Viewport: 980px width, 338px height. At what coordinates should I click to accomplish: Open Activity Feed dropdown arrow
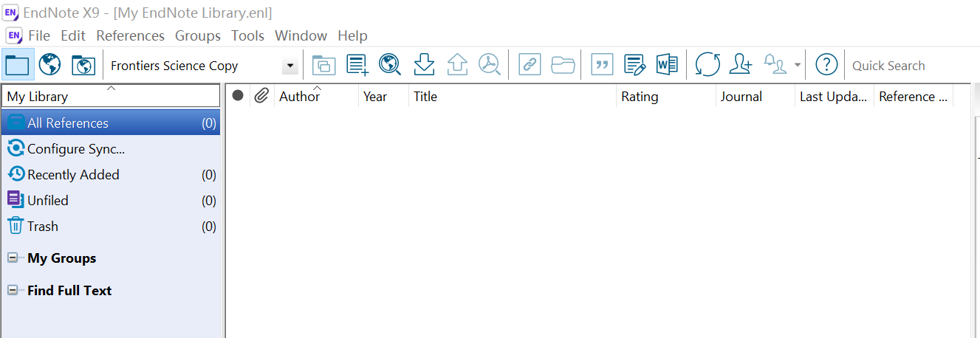point(797,65)
